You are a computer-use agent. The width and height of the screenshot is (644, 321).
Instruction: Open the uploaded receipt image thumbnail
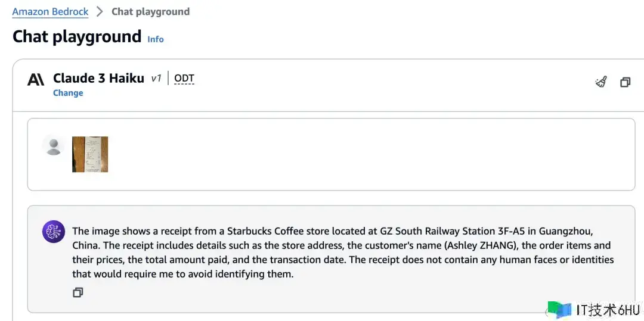(x=90, y=154)
